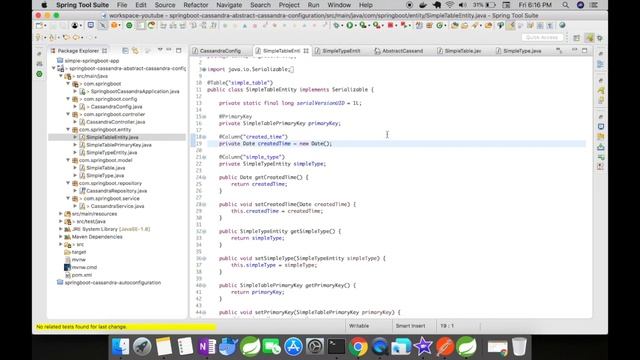The image size is (640, 360).
Task: Switch to the CassandraConfig editor tab
Action: click(x=220, y=51)
